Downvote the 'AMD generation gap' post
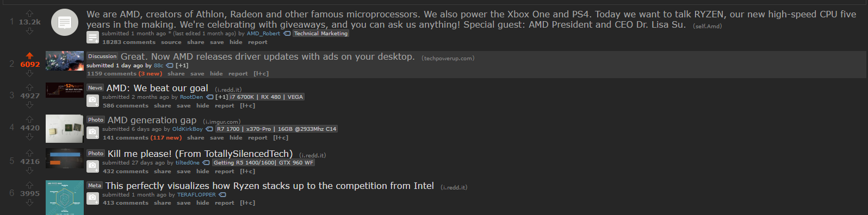868x215 pixels. pyautogui.click(x=29, y=137)
